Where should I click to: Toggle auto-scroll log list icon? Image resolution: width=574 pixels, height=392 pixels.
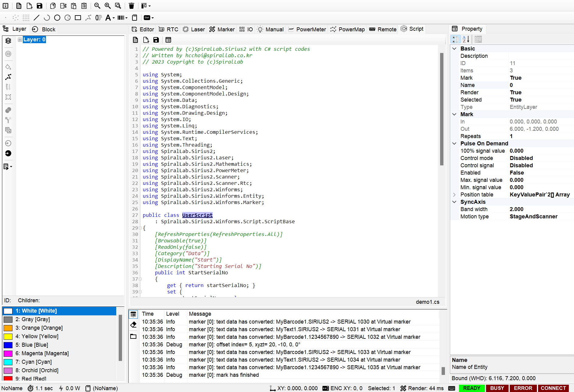click(133, 314)
